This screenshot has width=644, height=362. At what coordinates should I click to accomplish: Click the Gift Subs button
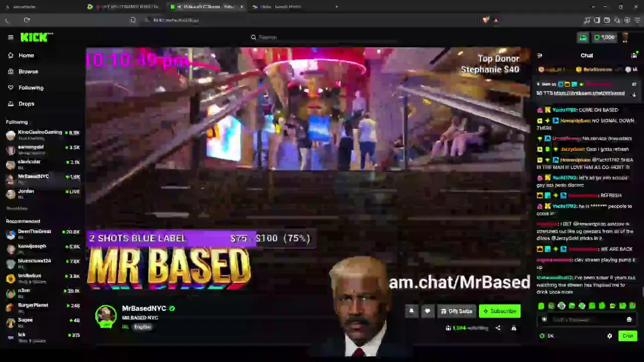point(456,311)
